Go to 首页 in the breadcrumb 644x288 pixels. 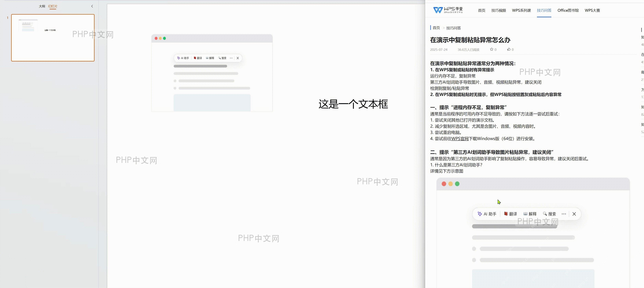click(x=436, y=28)
